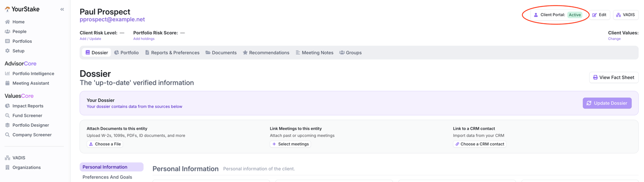This screenshot has width=644, height=182.
Task: Click Change under Client Values
Action: point(614,39)
